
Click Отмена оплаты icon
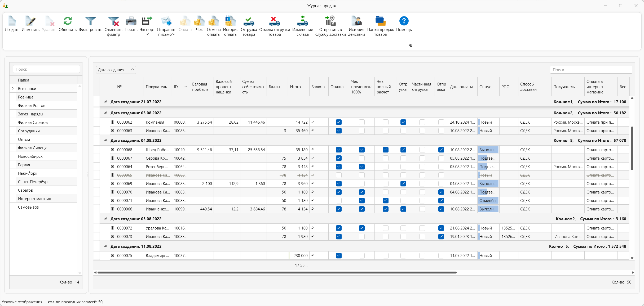coord(214,21)
